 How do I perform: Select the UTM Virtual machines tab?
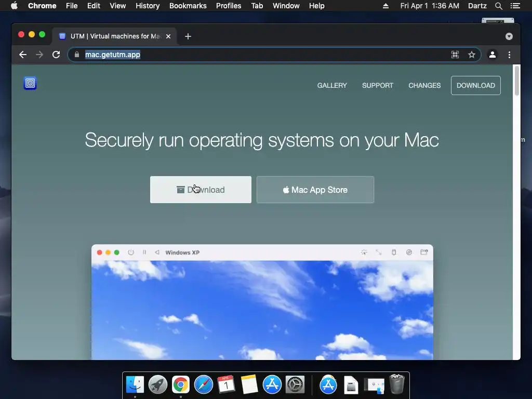[114, 36]
